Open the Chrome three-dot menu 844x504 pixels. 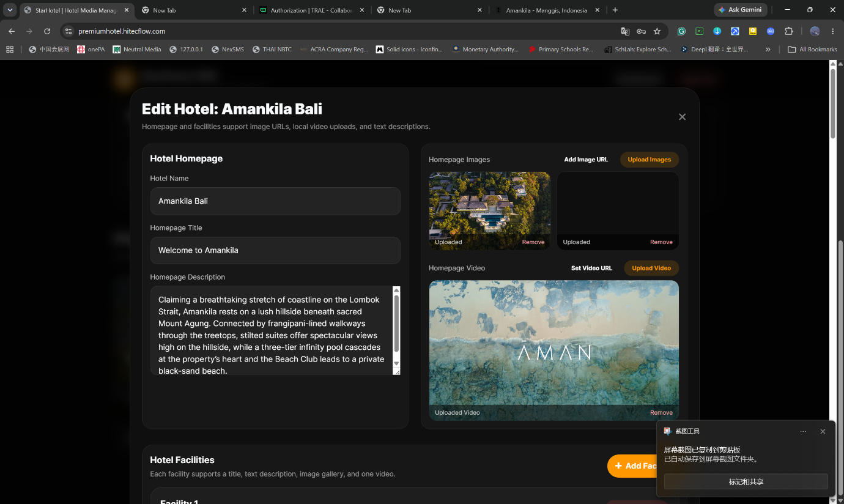click(x=832, y=31)
